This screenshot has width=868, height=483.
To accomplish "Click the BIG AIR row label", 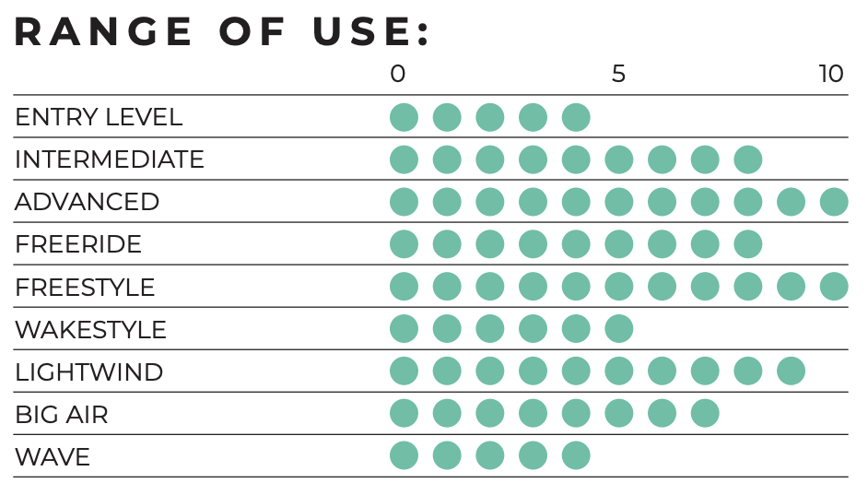I will tap(62, 414).
